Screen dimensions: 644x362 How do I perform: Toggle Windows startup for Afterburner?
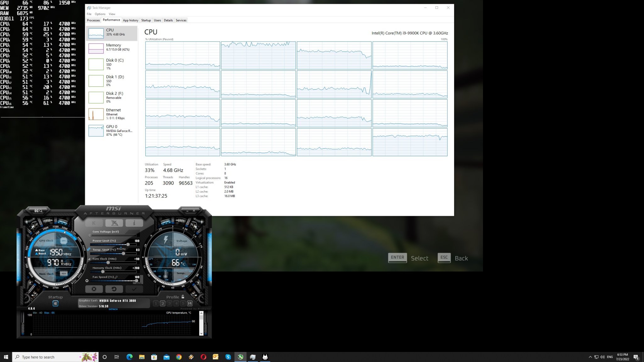pyautogui.click(x=56, y=303)
